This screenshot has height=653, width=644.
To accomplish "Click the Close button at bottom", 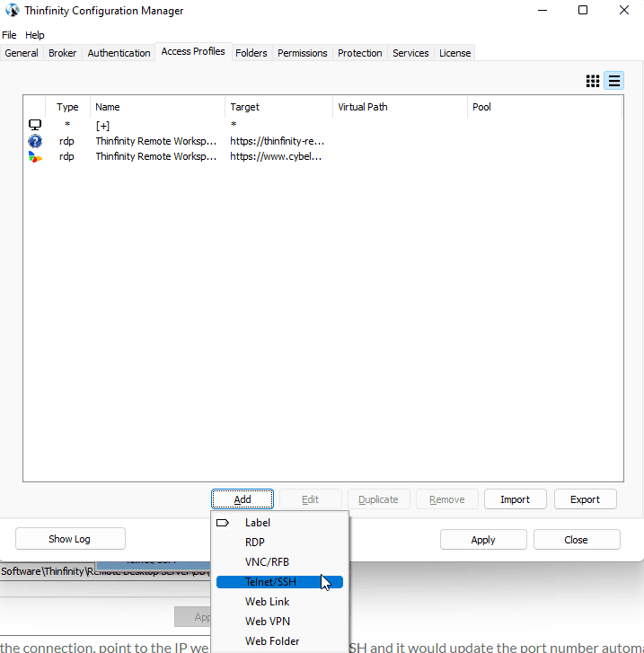I will (x=577, y=540).
